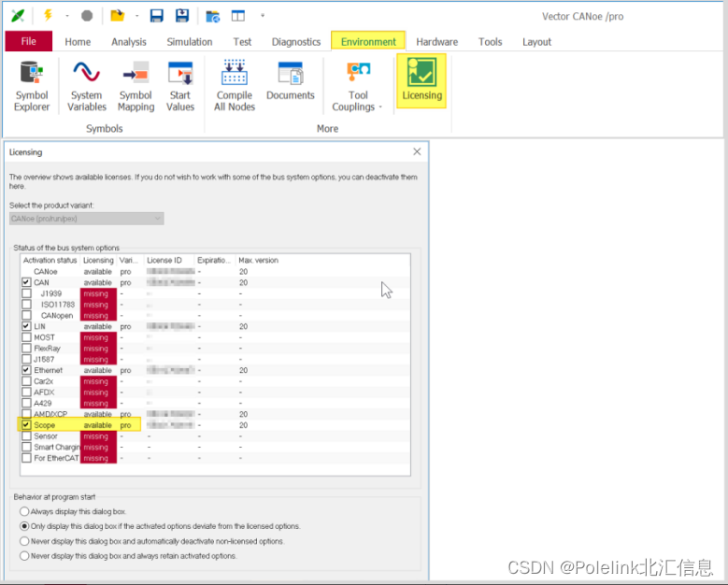Image resolution: width=728 pixels, height=585 pixels.
Task: Click the lightning bolt start icon
Action: pos(48,15)
